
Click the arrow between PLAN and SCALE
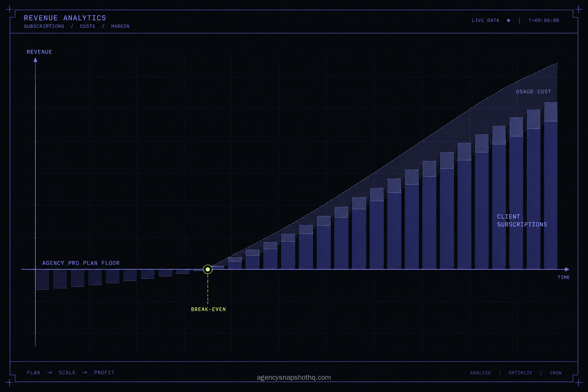coord(49,372)
